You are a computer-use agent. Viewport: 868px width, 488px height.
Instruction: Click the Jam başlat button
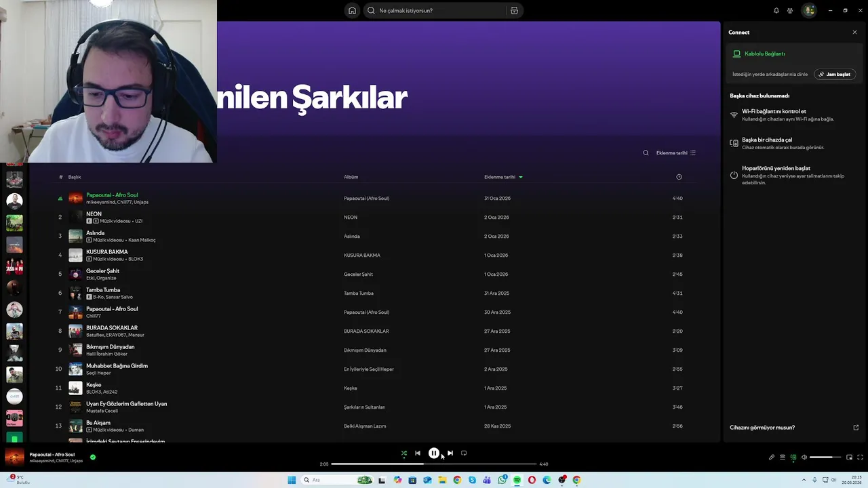click(x=835, y=74)
